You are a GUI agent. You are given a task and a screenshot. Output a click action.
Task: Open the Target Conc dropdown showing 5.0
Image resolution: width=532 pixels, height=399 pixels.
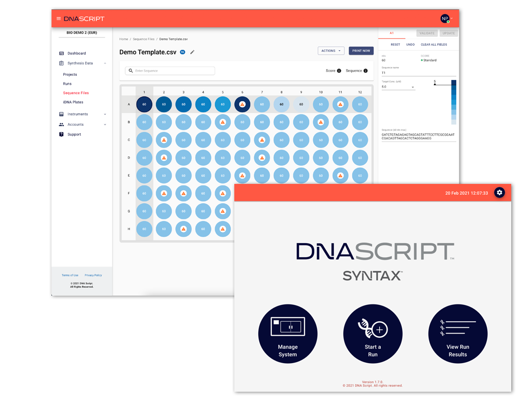pos(398,87)
